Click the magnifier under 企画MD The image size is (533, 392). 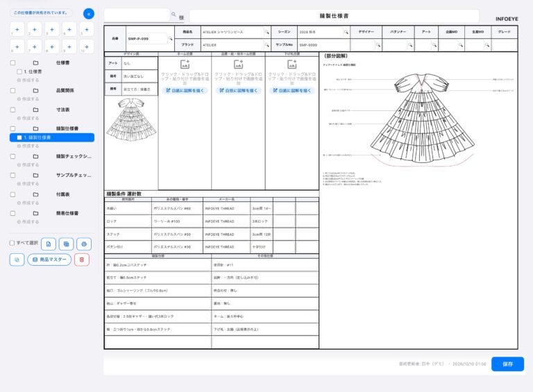460,45
